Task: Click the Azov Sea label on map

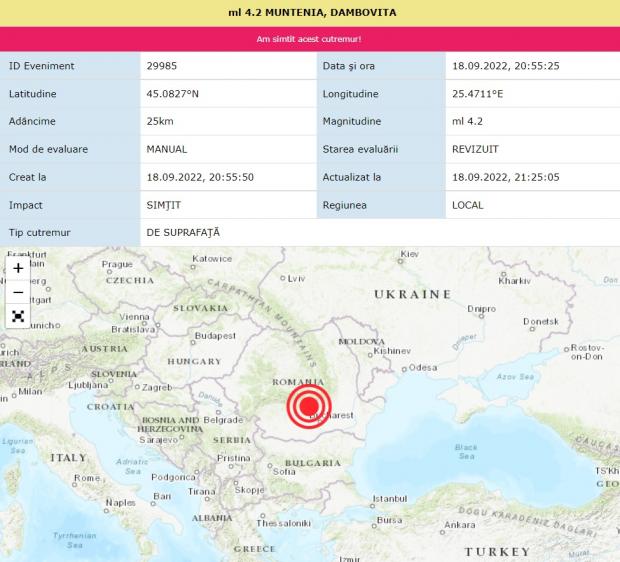Action: tap(515, 377)
